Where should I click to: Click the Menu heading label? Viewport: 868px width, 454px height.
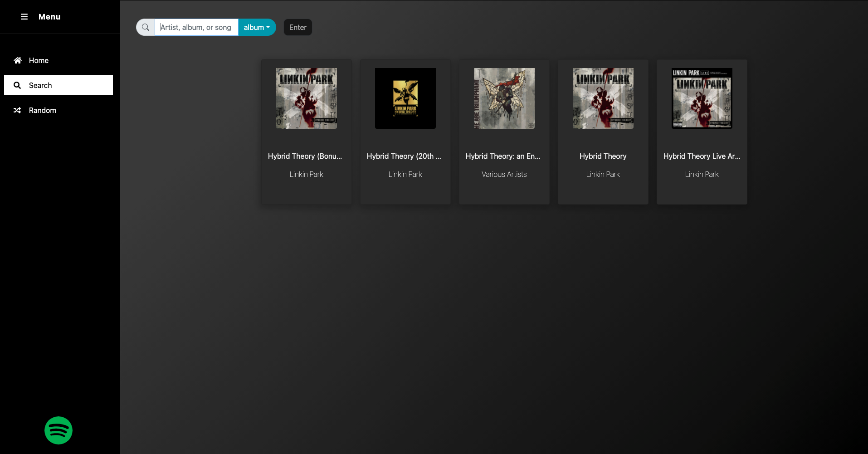coord(49,17)
